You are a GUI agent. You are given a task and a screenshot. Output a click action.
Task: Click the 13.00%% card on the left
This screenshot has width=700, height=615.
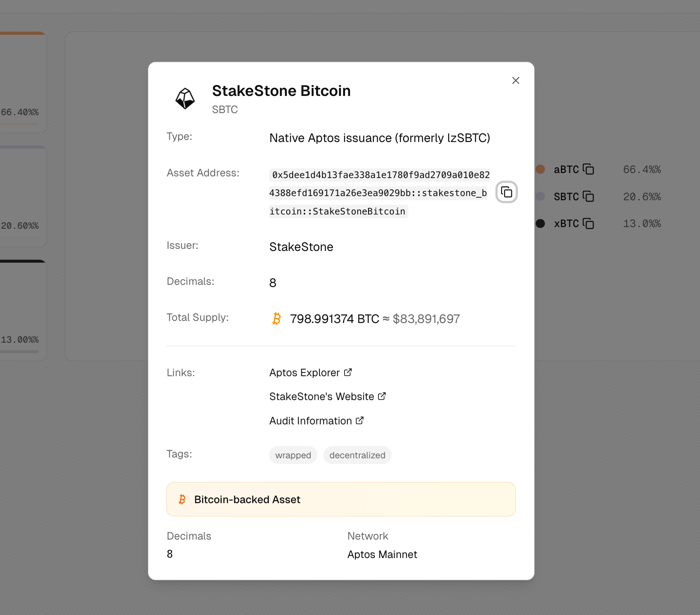[x=23, y=310]
